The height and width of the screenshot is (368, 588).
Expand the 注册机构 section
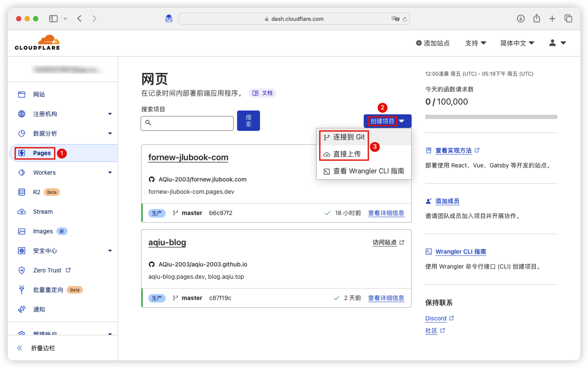[110, 114]
